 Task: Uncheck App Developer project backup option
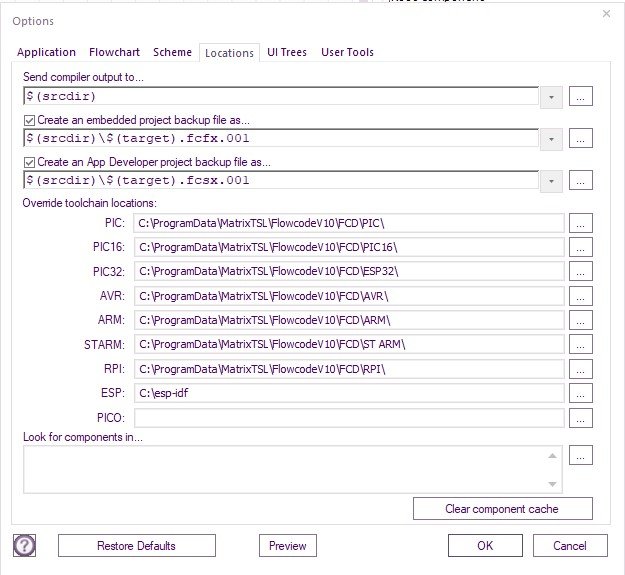(x=29, y=162)
